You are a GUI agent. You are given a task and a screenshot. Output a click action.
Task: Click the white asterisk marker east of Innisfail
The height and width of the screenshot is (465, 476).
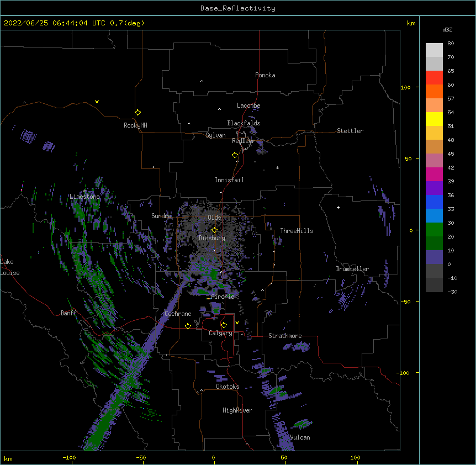(277, 168)
